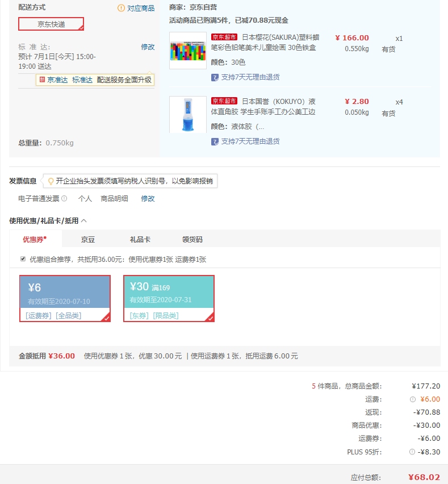
Task: Click the info icon beside PLUS 95折 discount
Action: pyautogui.click(x=412, y=452)
